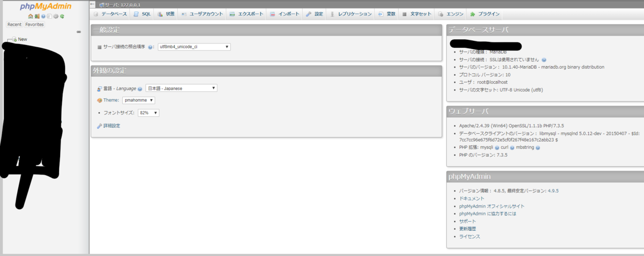Open the データベース tab
The width and height of the screenshot is (644, 256).
[x=110, y=14]
